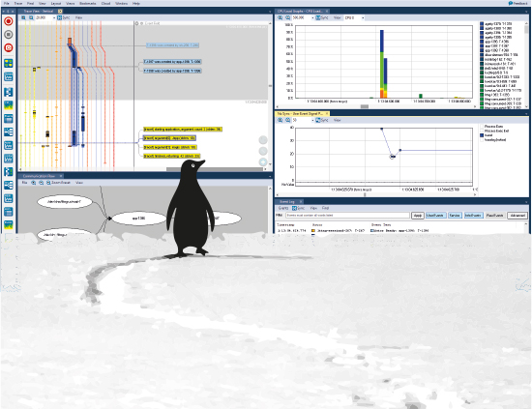This screenshot has height=409, width=532.
Task: Zoom in on the Communication Flow graph
Action: point(34,183)
